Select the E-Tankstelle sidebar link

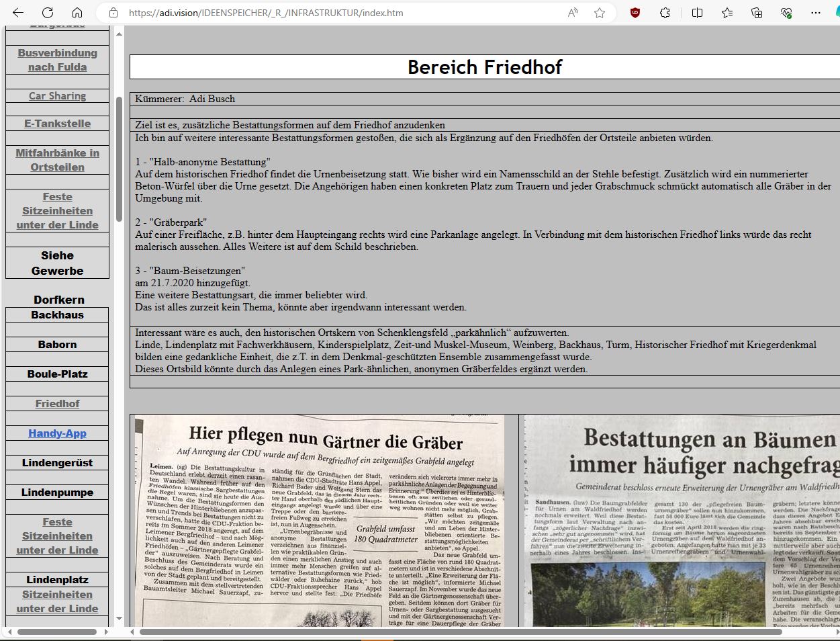point(57,124)
